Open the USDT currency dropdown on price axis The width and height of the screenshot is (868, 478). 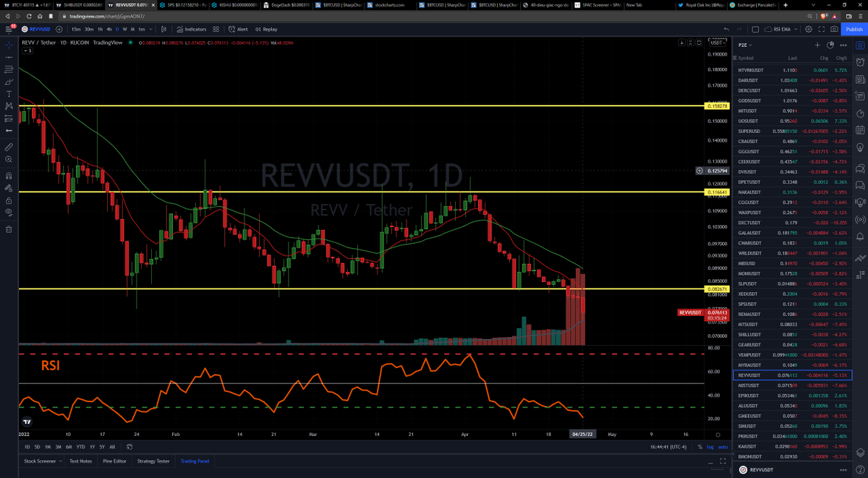(x=717, y=43)
